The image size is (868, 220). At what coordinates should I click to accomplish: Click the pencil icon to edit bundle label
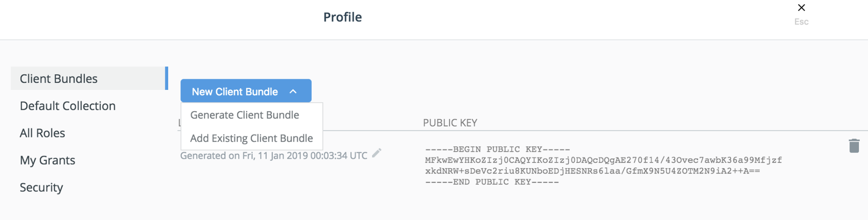377,154
